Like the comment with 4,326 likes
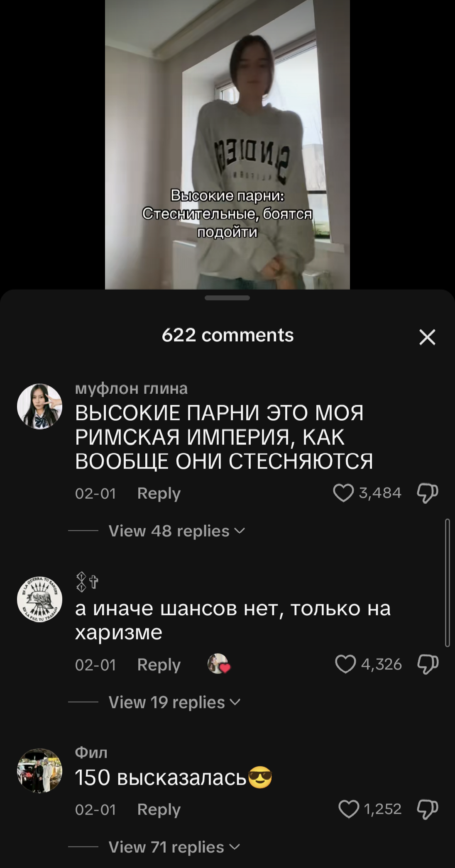Screen dimensions: 455x868 345,664
